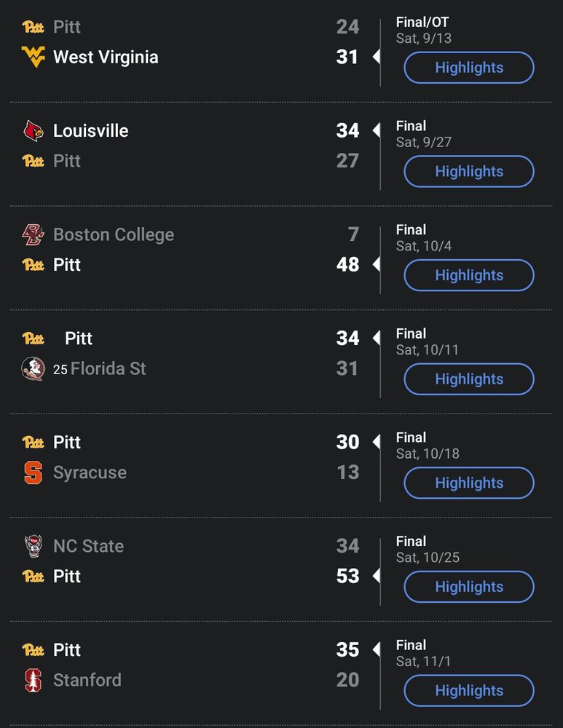Open the Florida St team name
The width and height of the screenshot is (563, 728).
pyautogui.click(x=108, y=368)
